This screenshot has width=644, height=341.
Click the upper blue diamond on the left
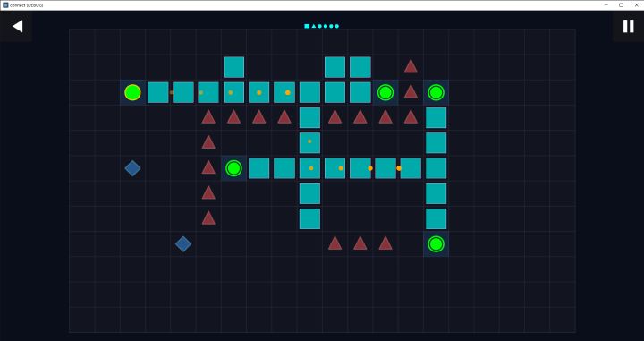(x=132, y=168)
